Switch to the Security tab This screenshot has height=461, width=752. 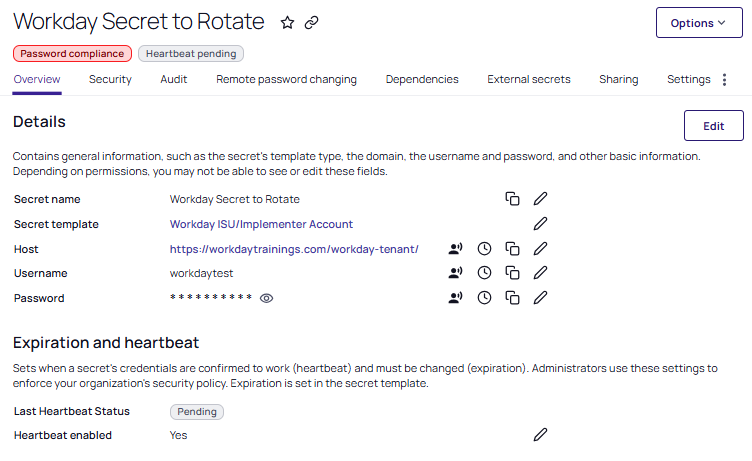[x=110, y=79]
